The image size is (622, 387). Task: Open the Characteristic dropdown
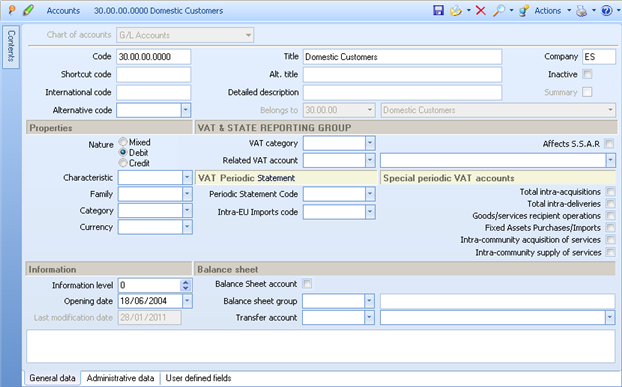click(x=187, y=177)
